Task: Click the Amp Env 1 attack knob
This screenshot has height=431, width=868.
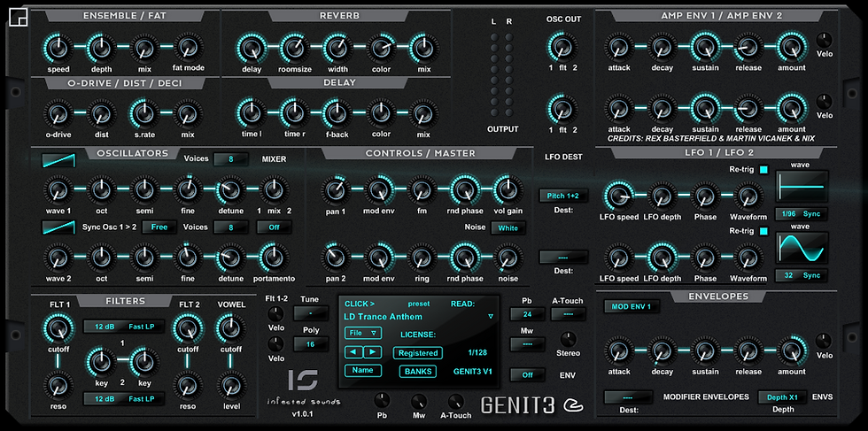Action: coord(619,47)
